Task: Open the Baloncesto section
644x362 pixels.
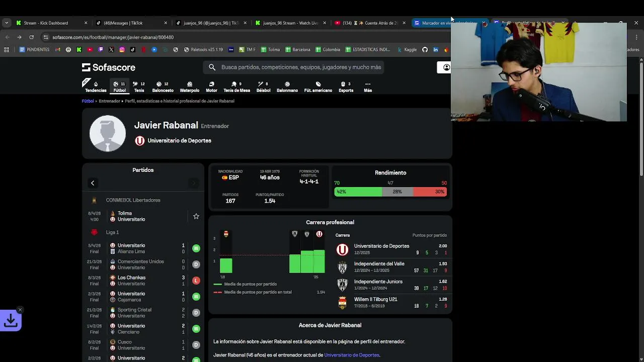Action: [x=163, y=87]
